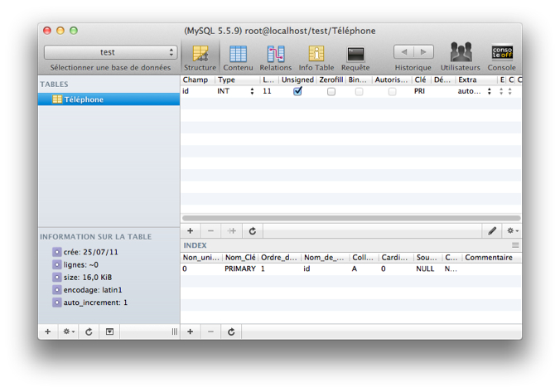Duplicate the selected field
The image size is (560, 392).
pos(231,231)
